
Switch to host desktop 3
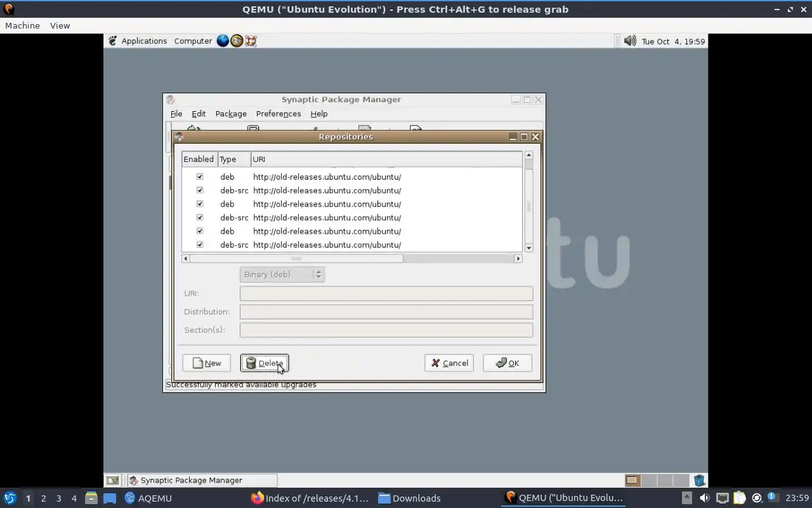pyautogui.click(x=58, y=498)
